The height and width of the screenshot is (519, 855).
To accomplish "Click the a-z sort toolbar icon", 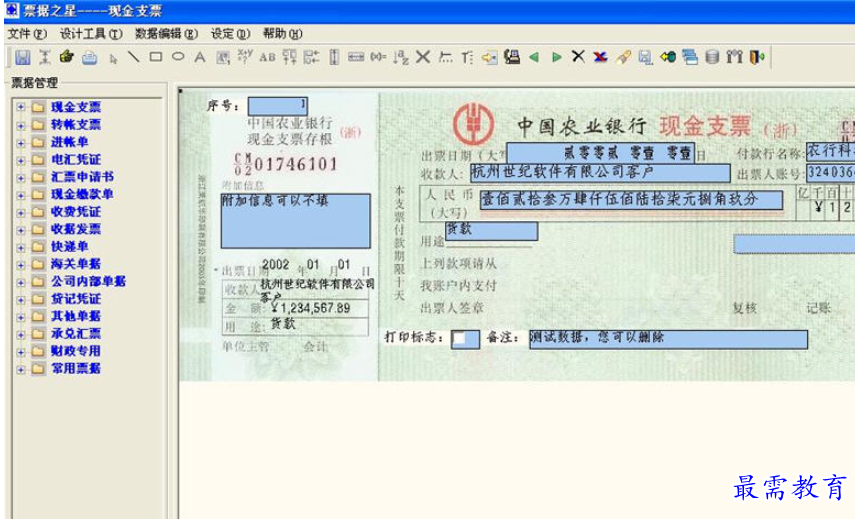I will 401,57.
